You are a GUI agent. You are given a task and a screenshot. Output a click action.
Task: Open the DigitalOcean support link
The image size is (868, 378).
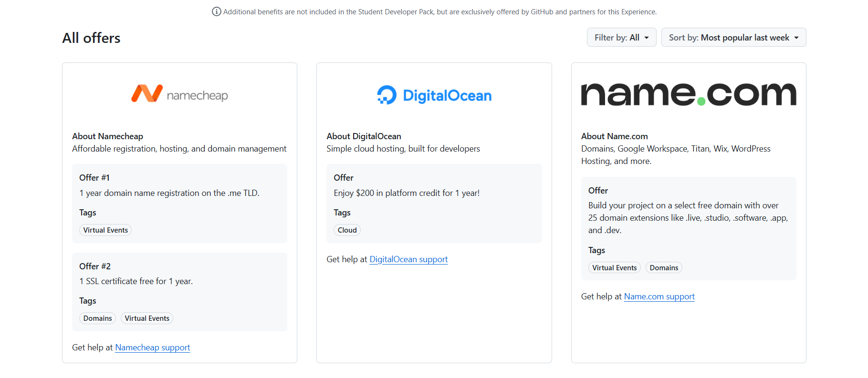[408, 259]
